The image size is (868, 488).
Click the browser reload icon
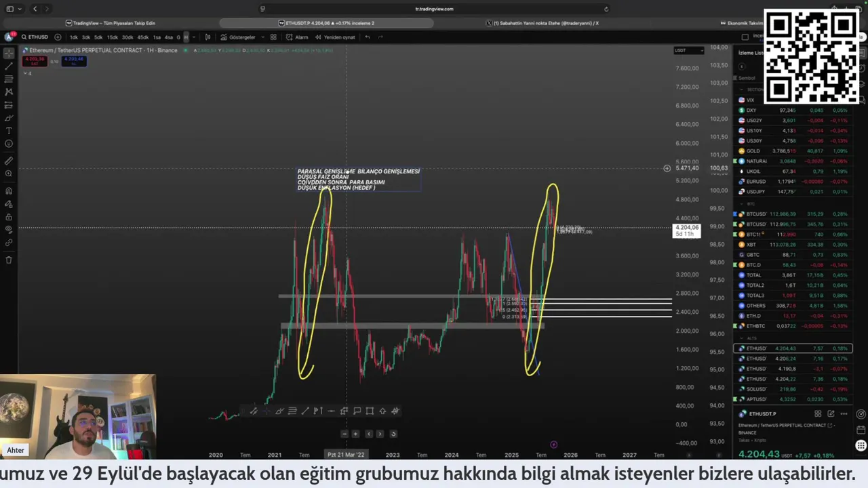point(606,9)
